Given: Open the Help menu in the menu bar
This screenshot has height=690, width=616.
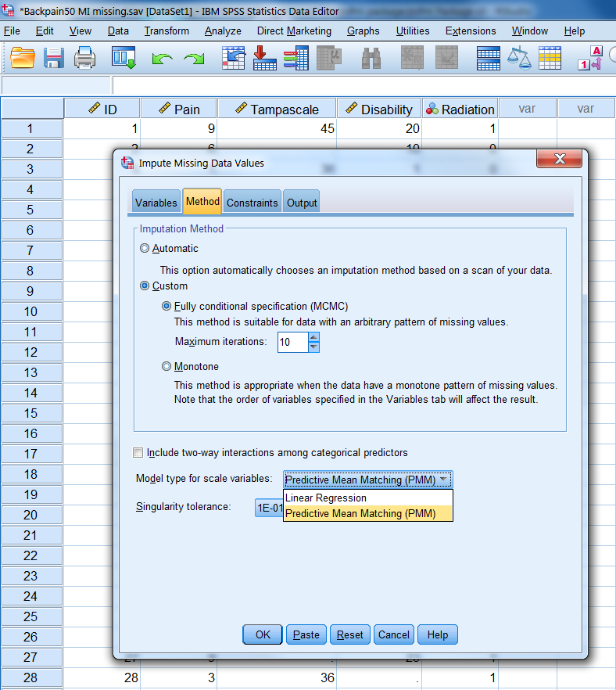Looking at the screenshot, I should (575, 31).
